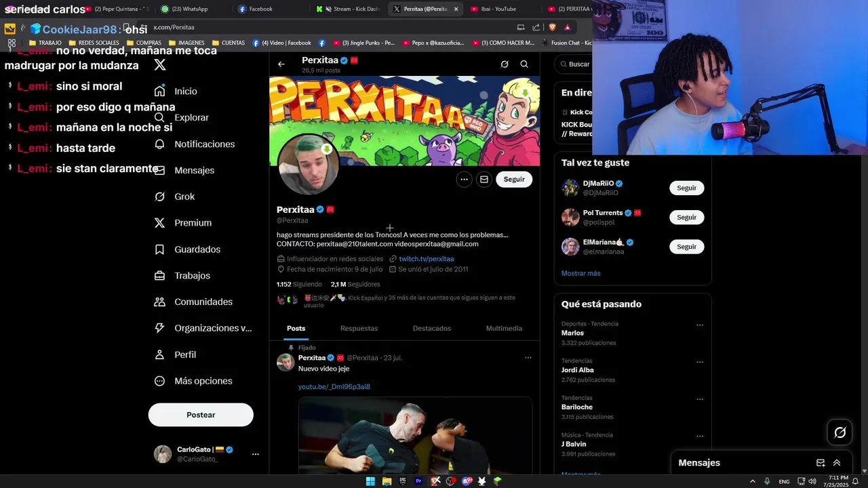Click the Trabajos briefcase icon
The height and width of the screenshot is (488, 868).
159,276
